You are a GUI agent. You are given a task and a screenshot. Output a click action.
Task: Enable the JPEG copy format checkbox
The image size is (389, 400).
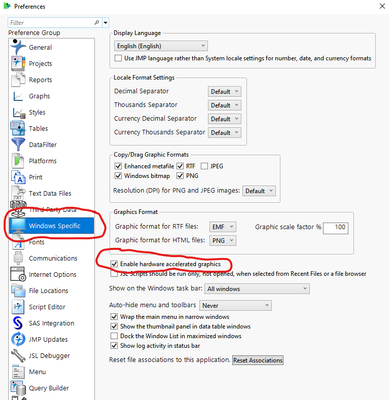tap(204, 166)
